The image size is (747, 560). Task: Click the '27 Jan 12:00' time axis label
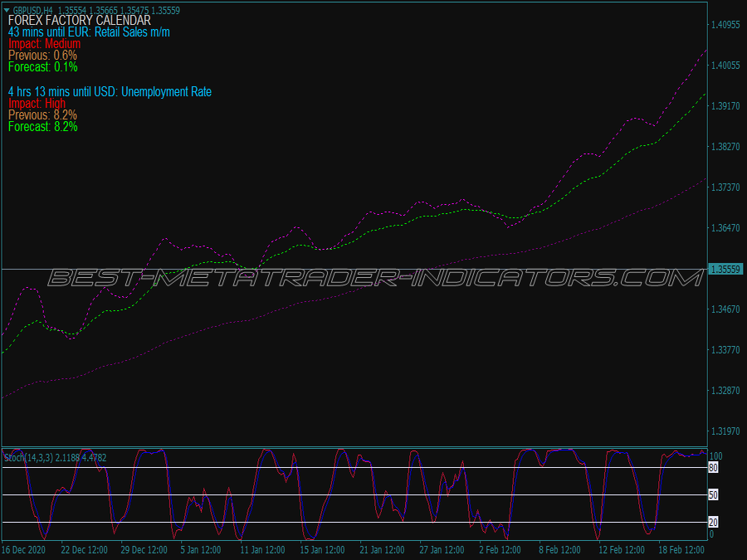tap(442, 550)
